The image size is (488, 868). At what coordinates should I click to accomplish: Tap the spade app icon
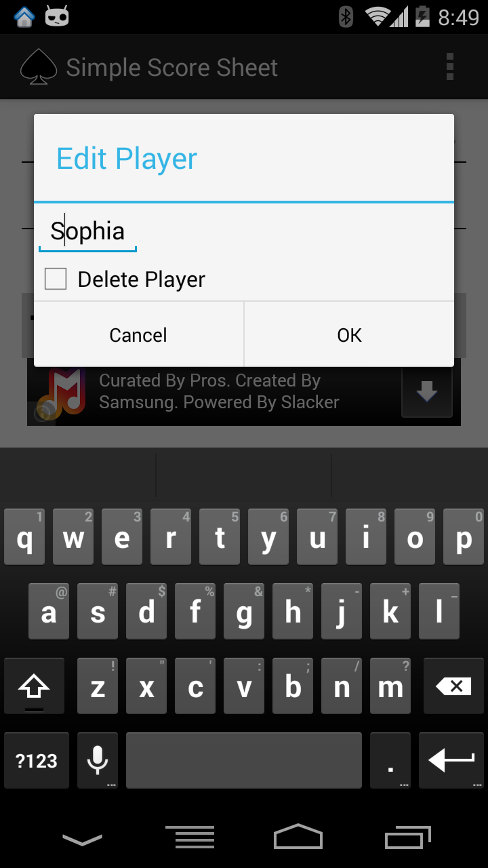click(39, 67)
